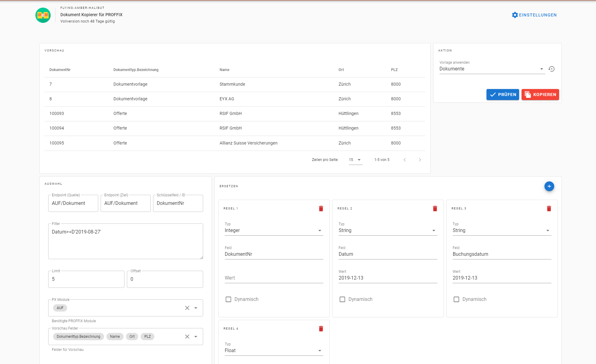
Task: Clear the PX Module selection
Action: (187, 308)
